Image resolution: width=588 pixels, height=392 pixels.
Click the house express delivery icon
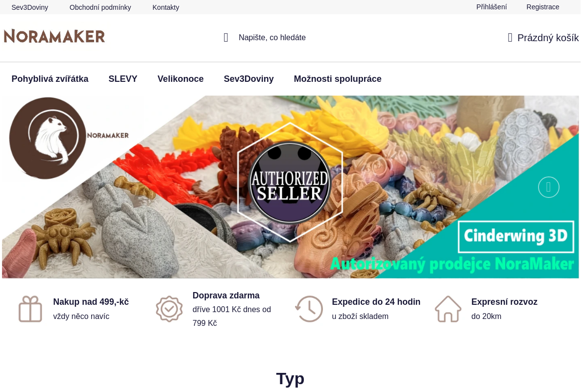coord(448,309)
